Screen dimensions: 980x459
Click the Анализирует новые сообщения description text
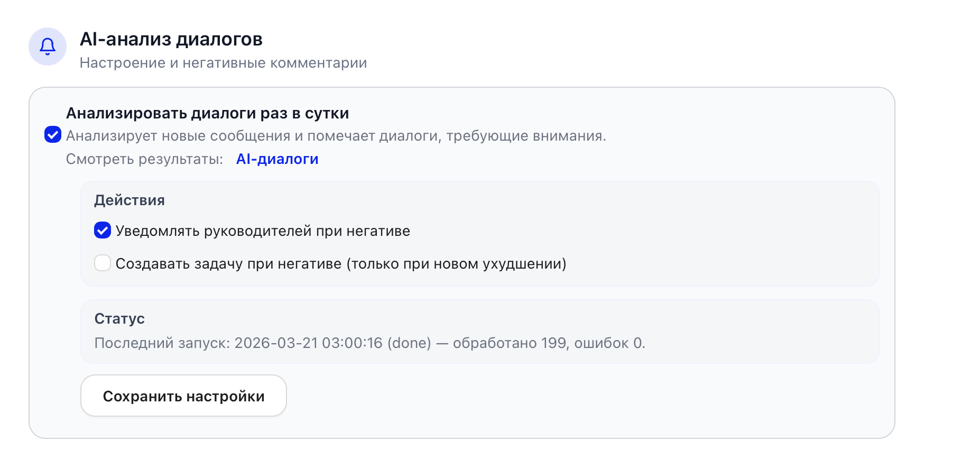pos(336,136)
